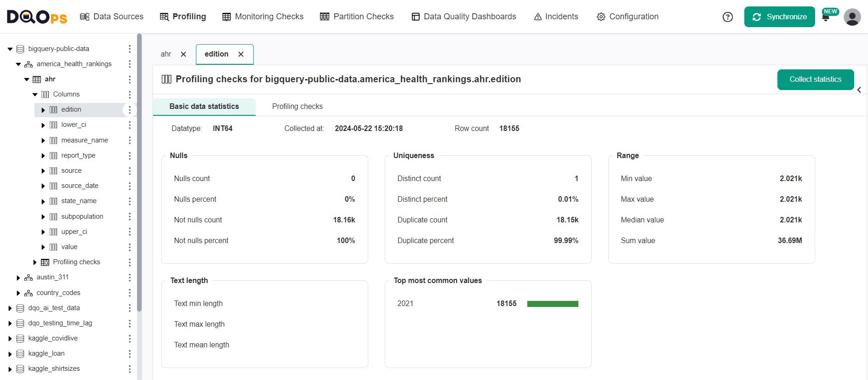Image resolution: width=868 pixels, height=380 pixels.
Task: Switch to the ahr tab
Action: (166, 54)
